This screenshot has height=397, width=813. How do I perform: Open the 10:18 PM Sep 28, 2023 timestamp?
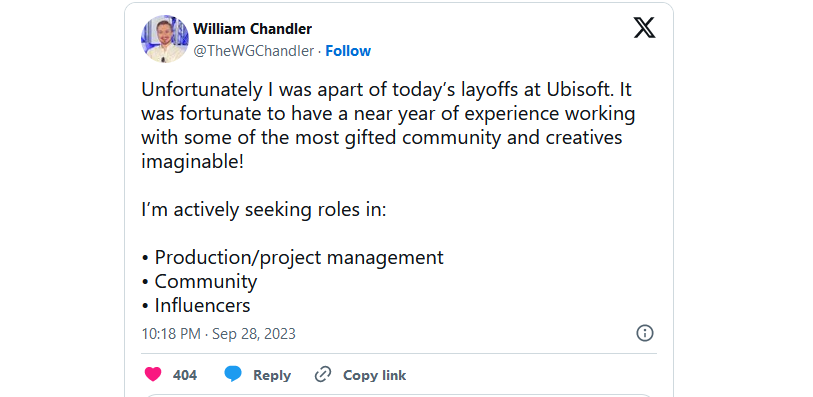click(x=218, y=333)
